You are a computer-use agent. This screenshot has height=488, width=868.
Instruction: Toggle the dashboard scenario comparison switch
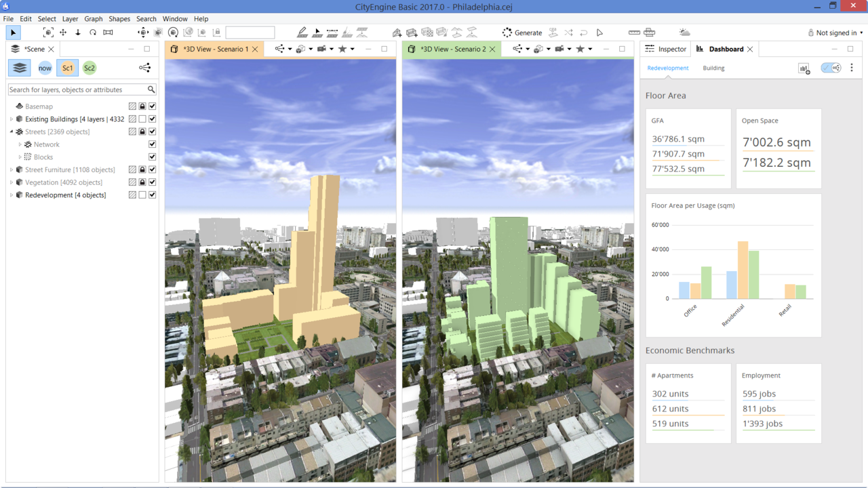click(831, 68)
